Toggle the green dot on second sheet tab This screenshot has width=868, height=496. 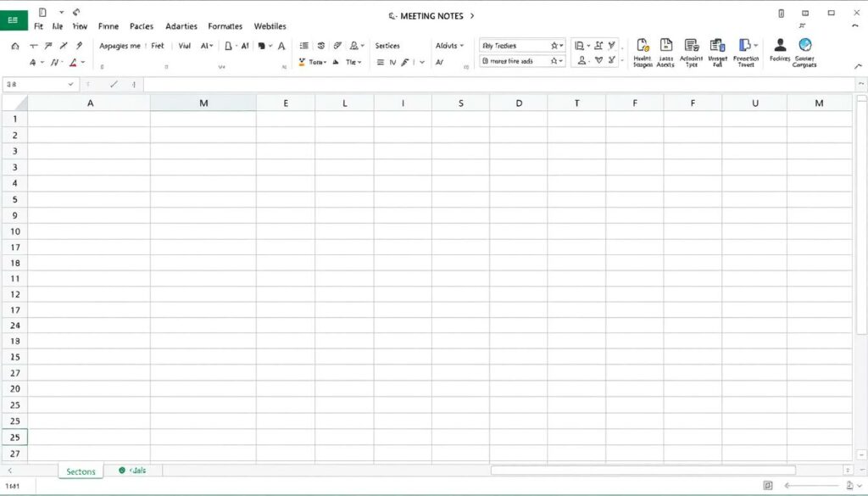click(122, 470)
